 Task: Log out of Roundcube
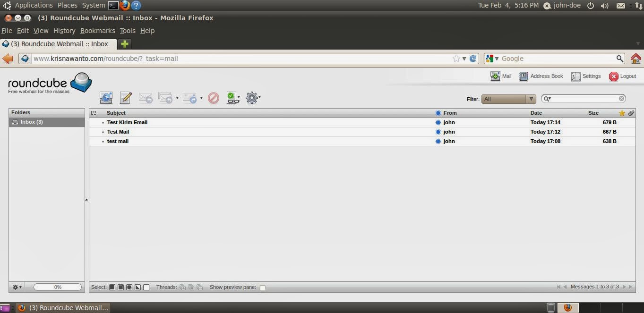(622, 76)
